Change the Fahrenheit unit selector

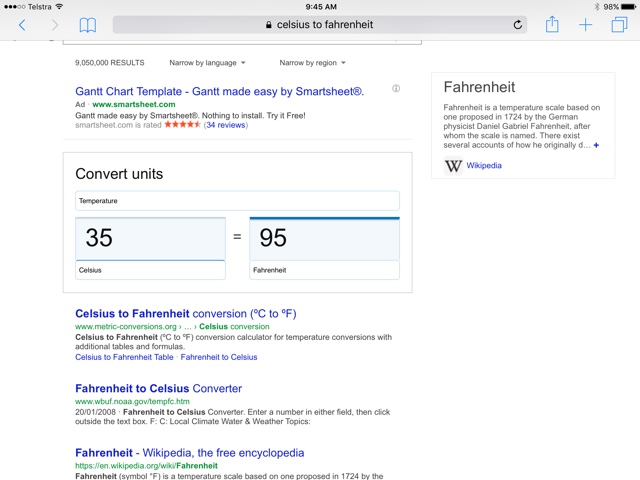[x=324, y=270]
